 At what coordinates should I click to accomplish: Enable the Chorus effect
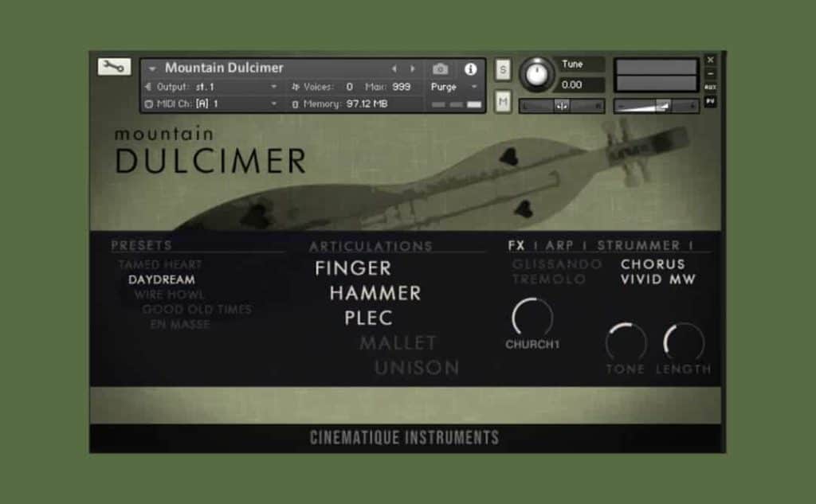coord(653,264)
